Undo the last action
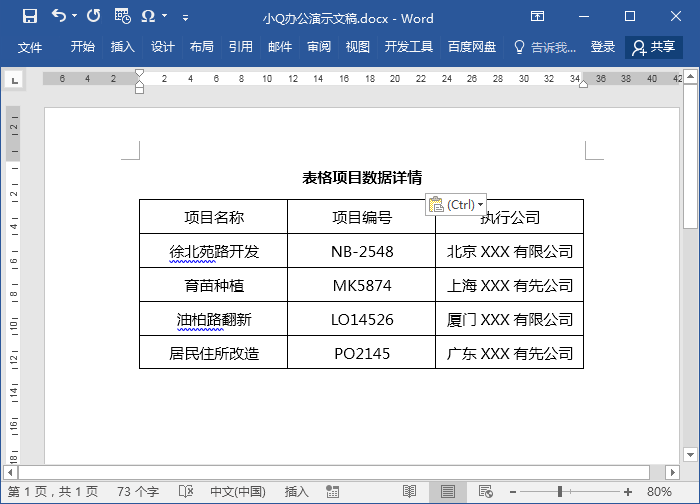Viewport: 700px width, 504px height. [x=59, y=16]
